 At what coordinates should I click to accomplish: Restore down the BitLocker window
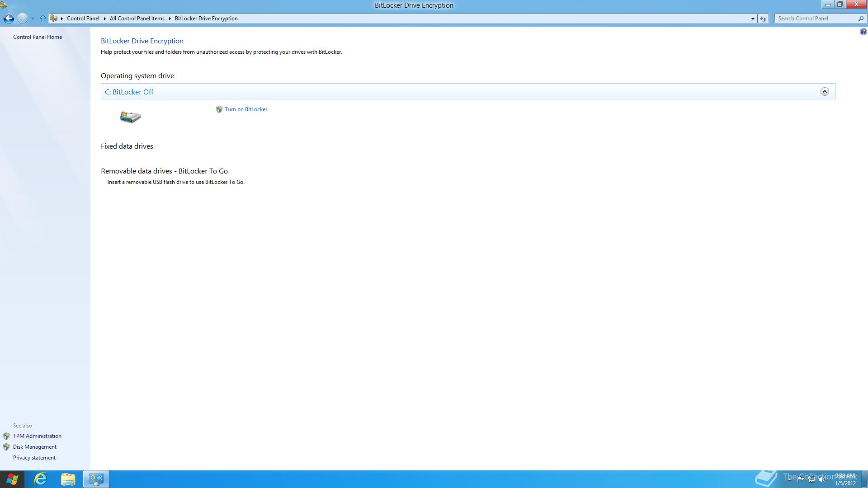point(840,5)
